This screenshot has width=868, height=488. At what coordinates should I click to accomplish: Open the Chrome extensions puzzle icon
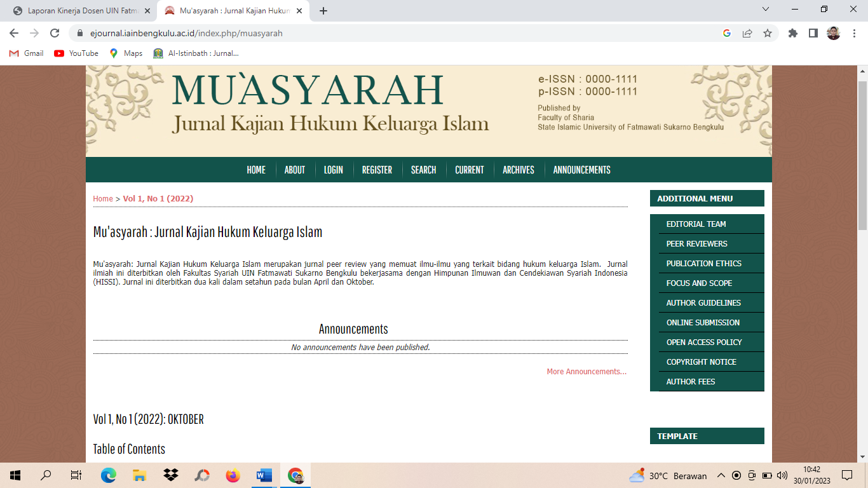pyautogui.click(x=793, y=33)
